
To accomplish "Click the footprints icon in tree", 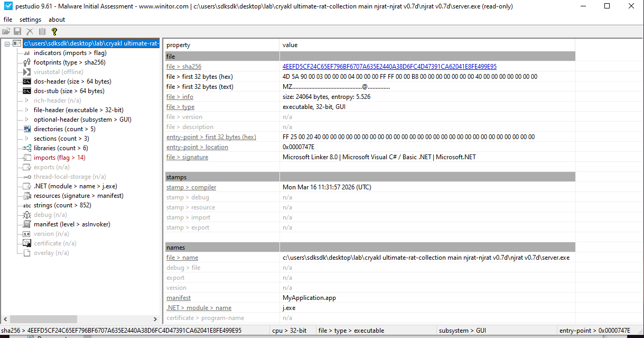I will click(x=27, y=62).
